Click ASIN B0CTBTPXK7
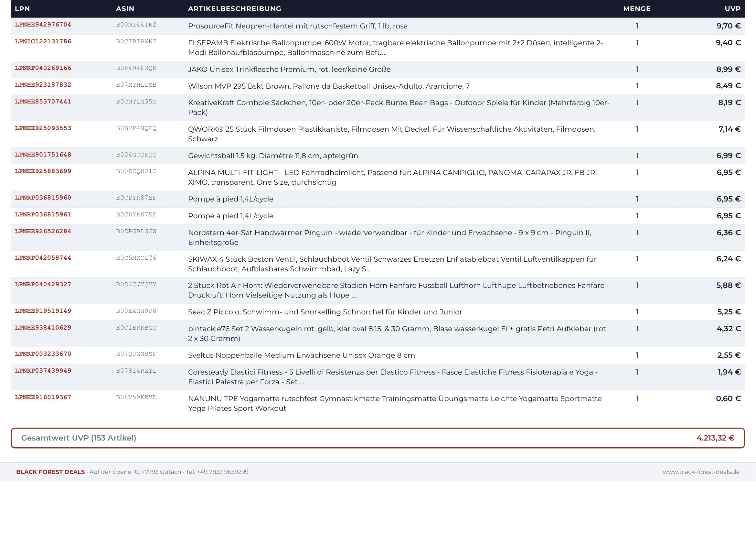The height and width of the screenshot is (535, 756). point(136,41)
